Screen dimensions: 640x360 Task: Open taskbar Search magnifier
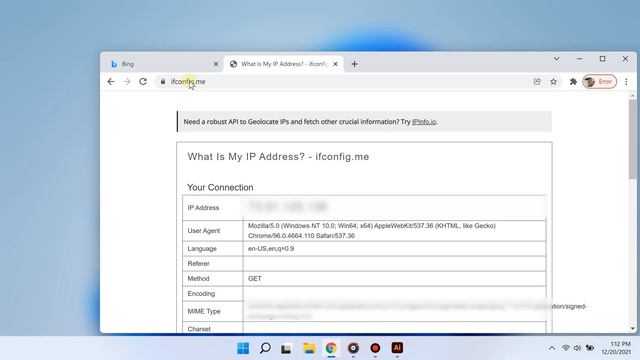265,348
